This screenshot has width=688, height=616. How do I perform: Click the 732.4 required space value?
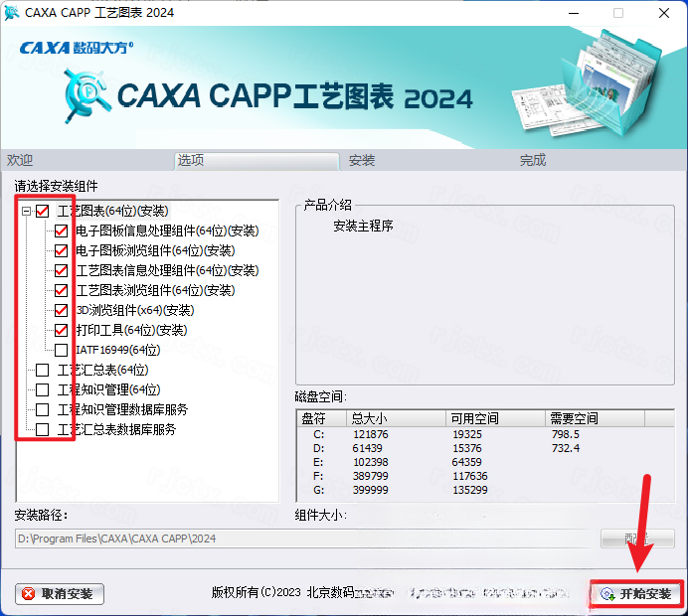coord(565,448)
